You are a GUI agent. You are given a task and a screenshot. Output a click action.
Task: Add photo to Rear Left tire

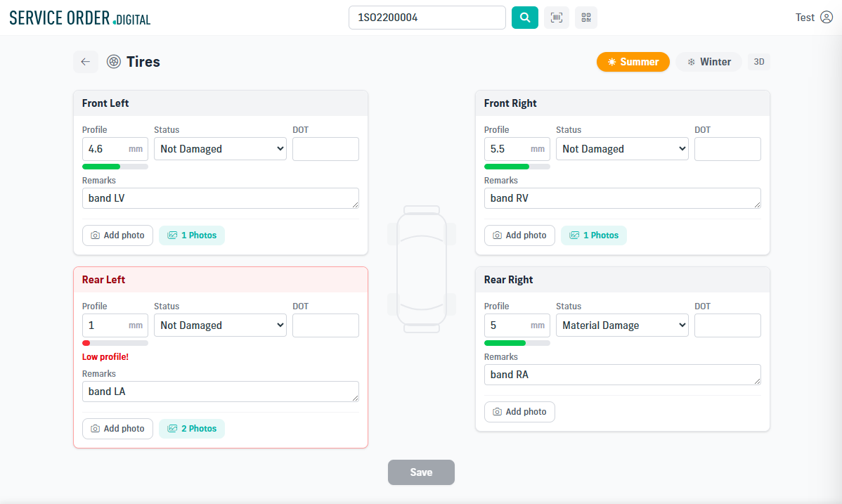tap(117, 429)
